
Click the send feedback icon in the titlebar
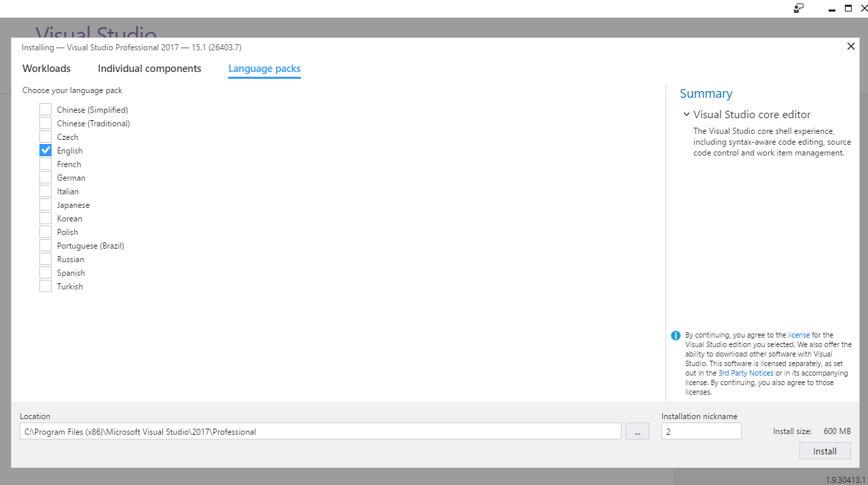tap(799, 8)
